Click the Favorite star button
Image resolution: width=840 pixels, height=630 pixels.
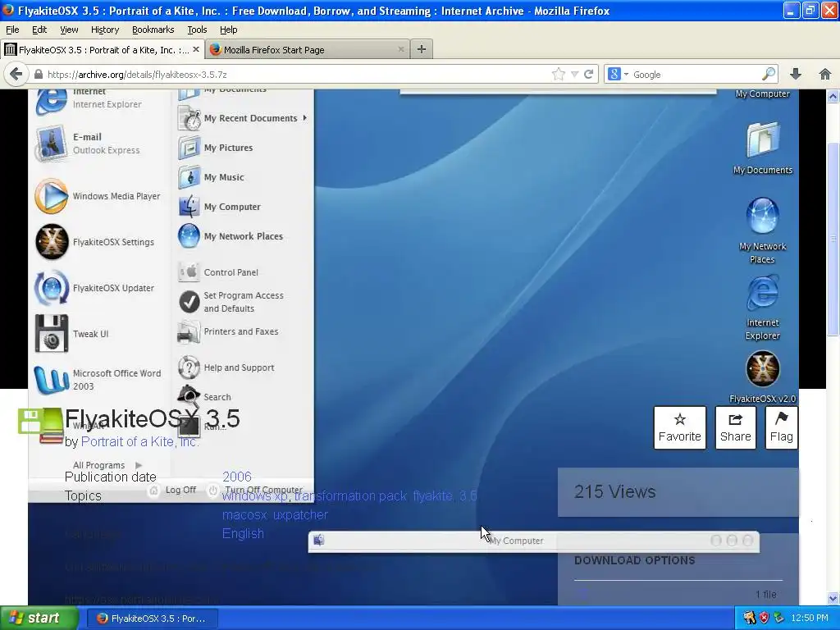tap(680, 427)
